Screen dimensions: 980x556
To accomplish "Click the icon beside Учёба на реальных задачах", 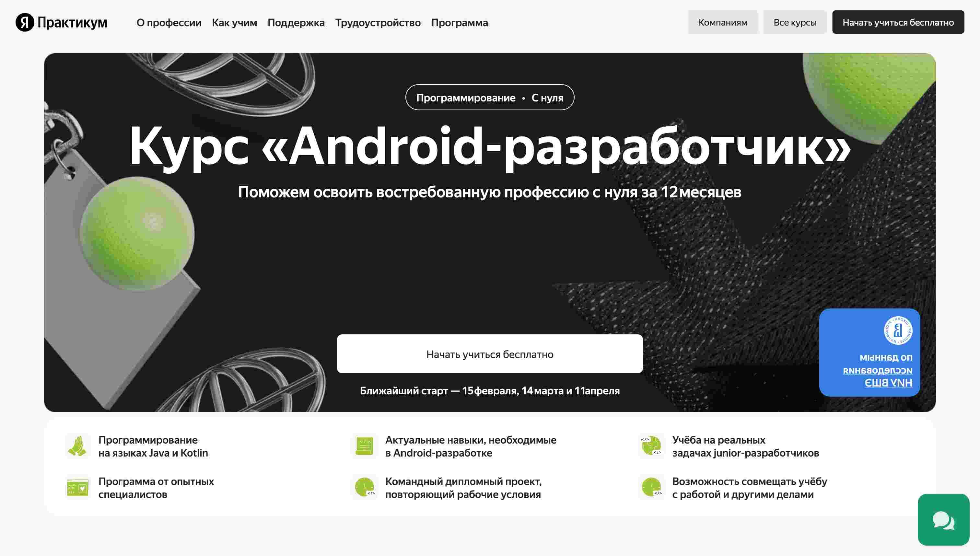I will [x=651, y=446].
